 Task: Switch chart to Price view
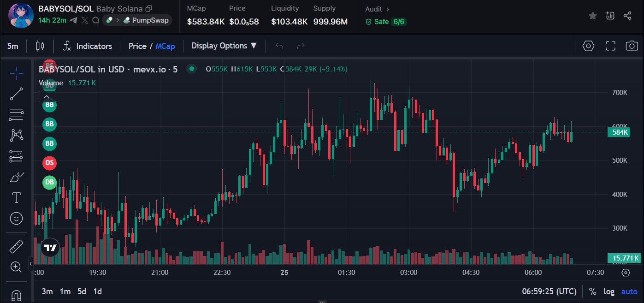tap(137, 46)
